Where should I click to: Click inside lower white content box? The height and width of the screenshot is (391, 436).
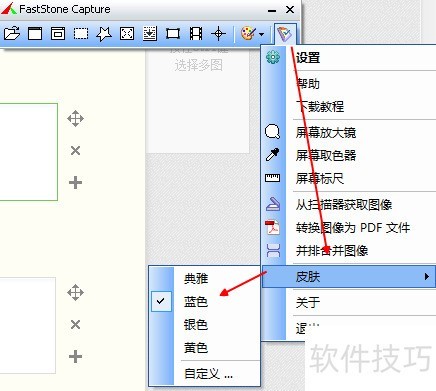coord(28,325)
